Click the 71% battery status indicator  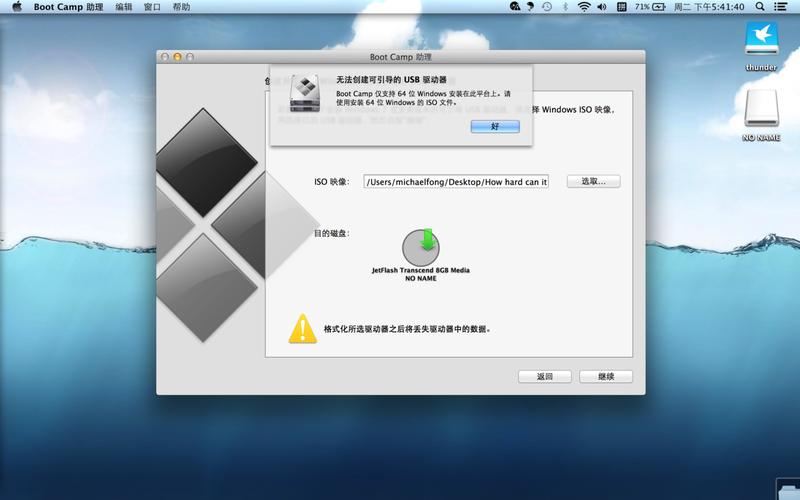pos(650,7)
